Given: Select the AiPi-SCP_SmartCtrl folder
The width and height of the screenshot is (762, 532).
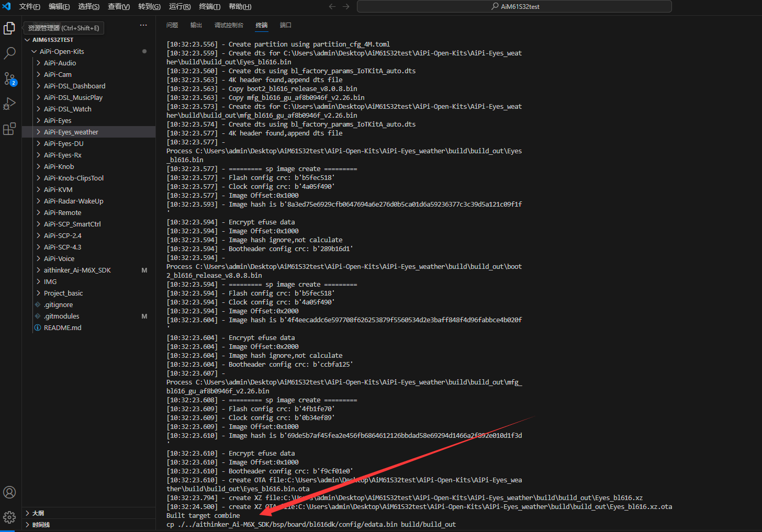Looking at the screenshot, I should 88,224.
